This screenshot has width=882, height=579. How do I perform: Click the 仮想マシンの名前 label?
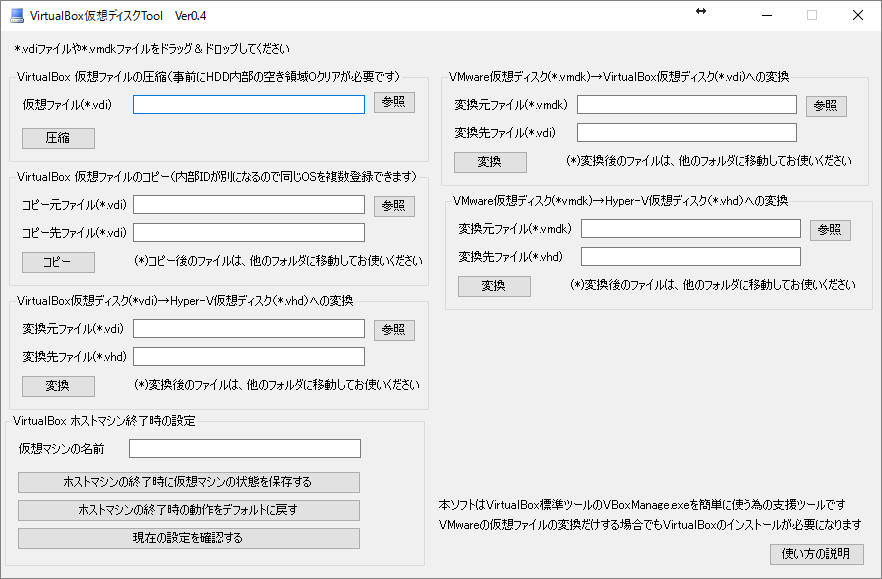pos(61,448)
